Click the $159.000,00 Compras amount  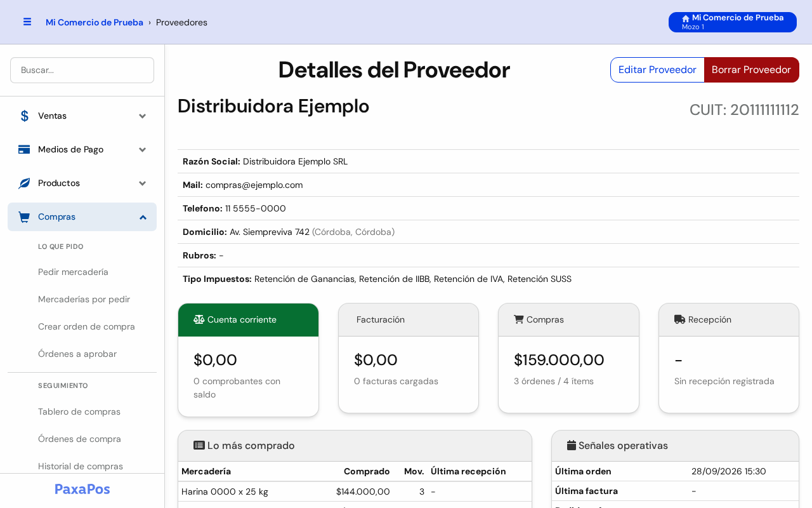pyautogui.click(x=559, y=360)
